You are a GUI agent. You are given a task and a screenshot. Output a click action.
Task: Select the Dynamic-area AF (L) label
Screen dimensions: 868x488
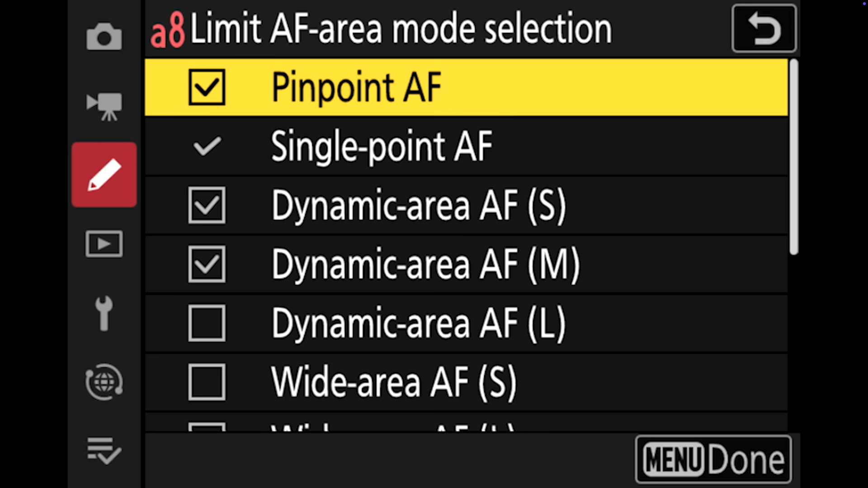tap(418, 323)
